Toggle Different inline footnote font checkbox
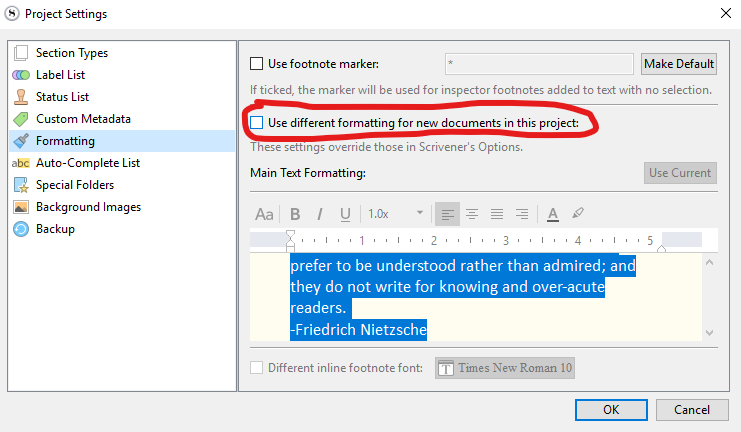Screen dimensions: 741x432 (x=257, y=368)
